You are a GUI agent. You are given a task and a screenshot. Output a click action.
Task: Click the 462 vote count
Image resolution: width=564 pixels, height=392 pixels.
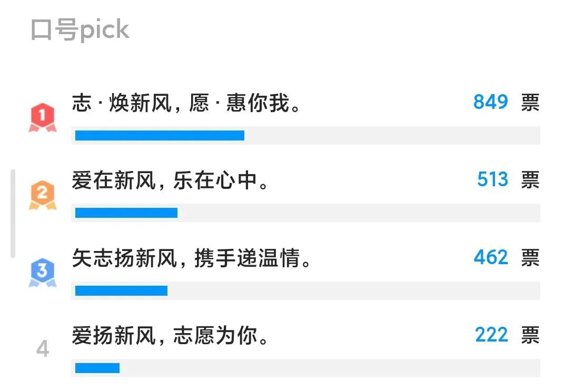491,257
